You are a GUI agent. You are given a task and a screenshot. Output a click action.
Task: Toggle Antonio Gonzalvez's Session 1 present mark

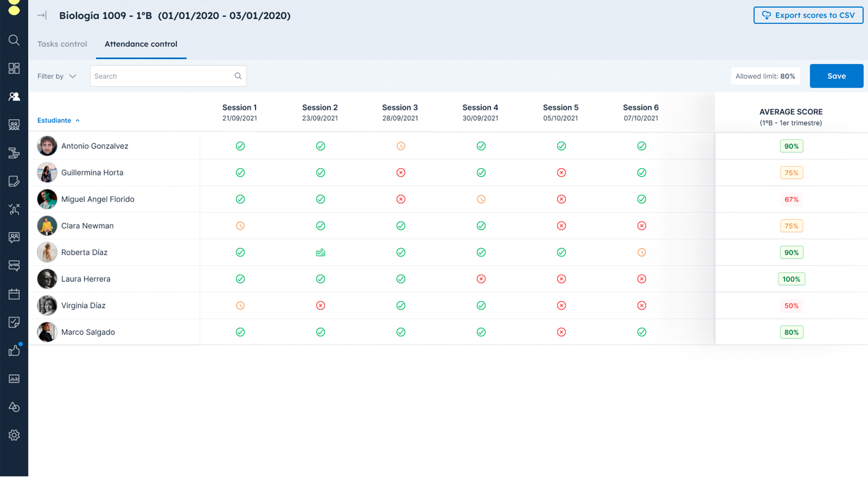point(240,146)
